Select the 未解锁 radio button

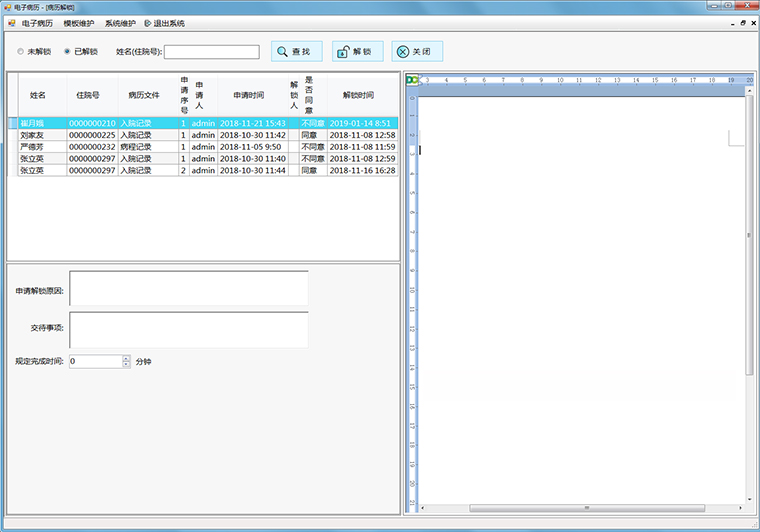[x=21, y=52]
